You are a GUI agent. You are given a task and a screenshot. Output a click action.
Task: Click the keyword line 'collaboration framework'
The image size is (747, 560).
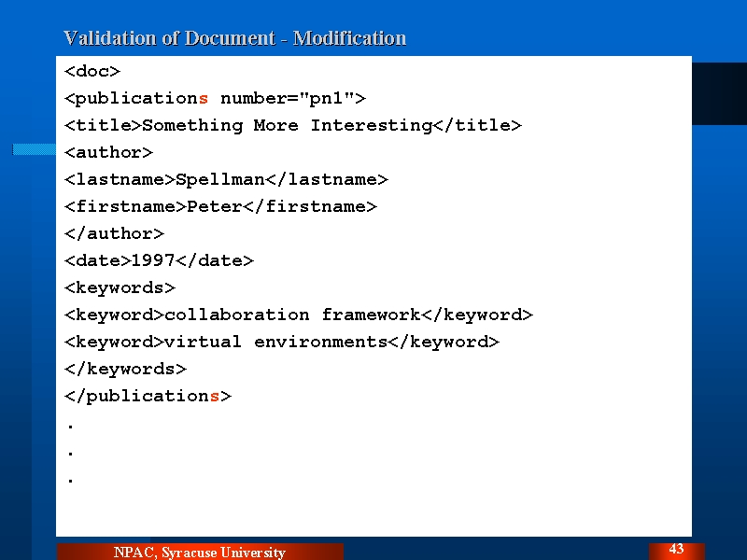click(299, 315)
